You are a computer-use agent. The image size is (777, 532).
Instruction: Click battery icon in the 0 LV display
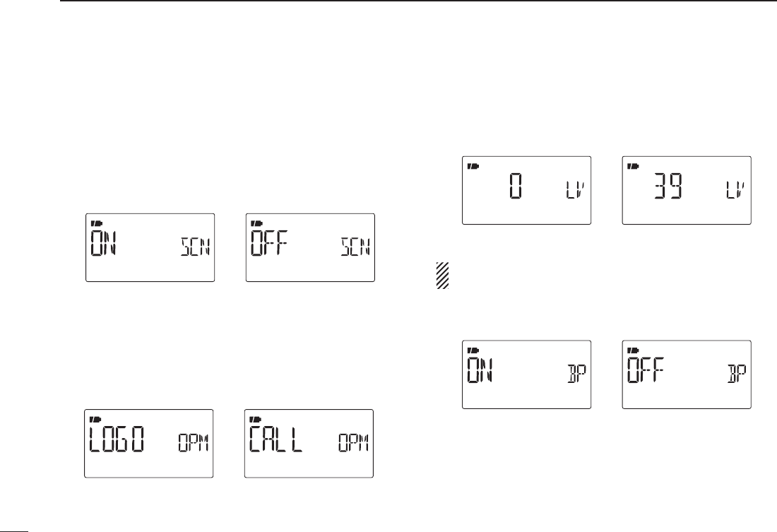[x=473, y=166]
